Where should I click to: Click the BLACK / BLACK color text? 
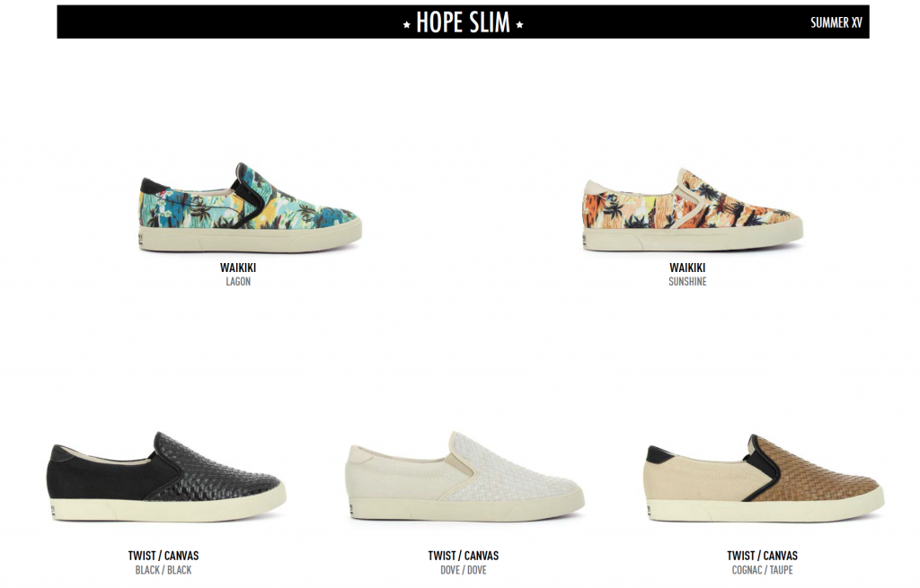click(164, 570)
